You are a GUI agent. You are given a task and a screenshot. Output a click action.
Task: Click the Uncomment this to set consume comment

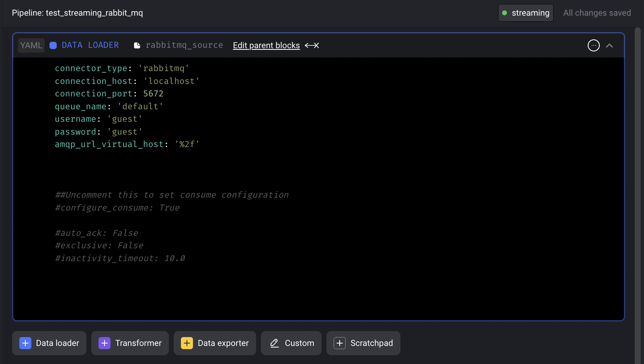pos(172,195)
